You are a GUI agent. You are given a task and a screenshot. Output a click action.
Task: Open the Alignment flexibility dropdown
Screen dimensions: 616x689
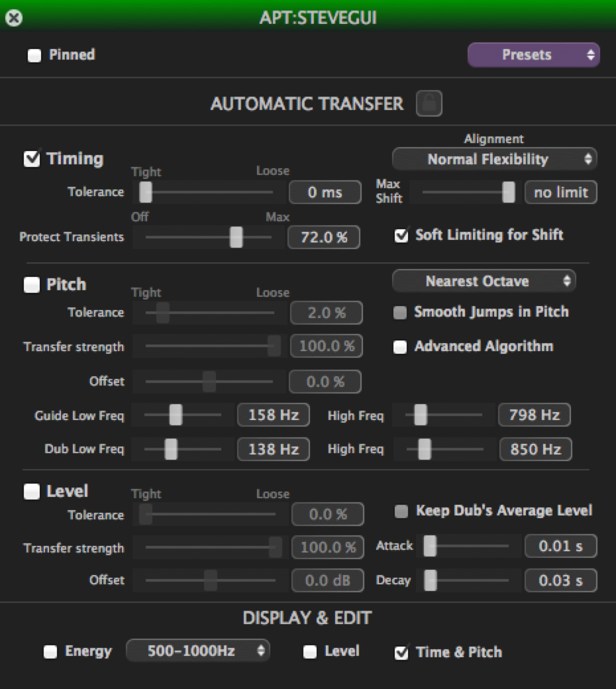[494, 159]
